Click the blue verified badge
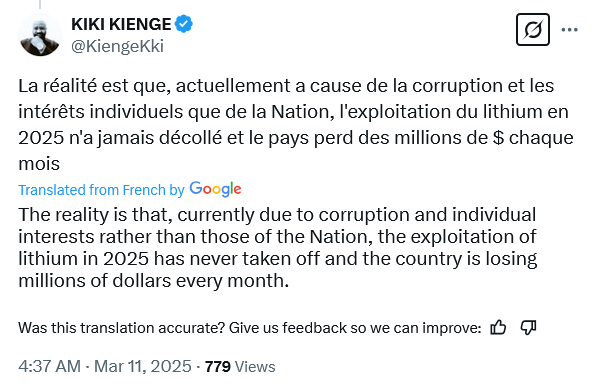The height and width of the screenshot is (386, 598). (x=183, y=24)
